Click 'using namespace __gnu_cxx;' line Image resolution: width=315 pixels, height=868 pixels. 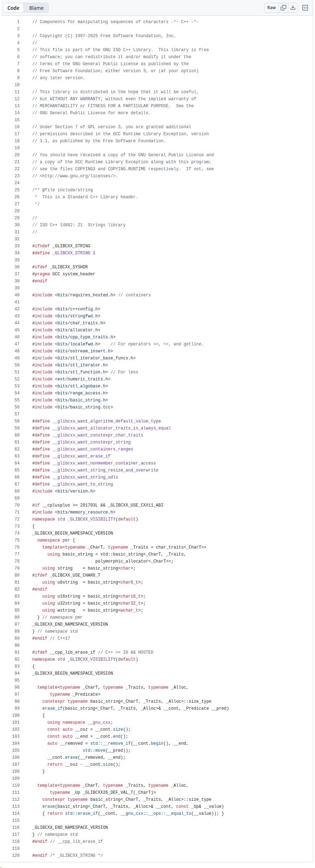[x=80, y=722]
